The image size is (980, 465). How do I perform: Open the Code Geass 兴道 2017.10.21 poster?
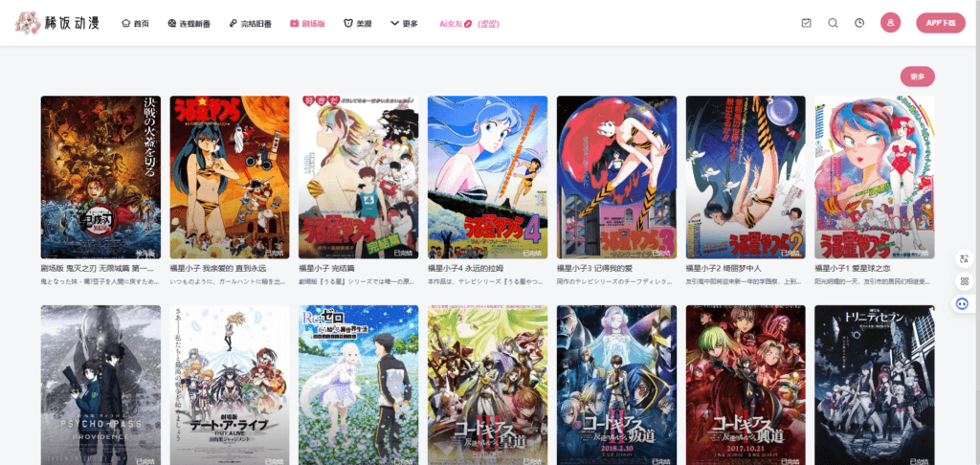coord(746,385)
